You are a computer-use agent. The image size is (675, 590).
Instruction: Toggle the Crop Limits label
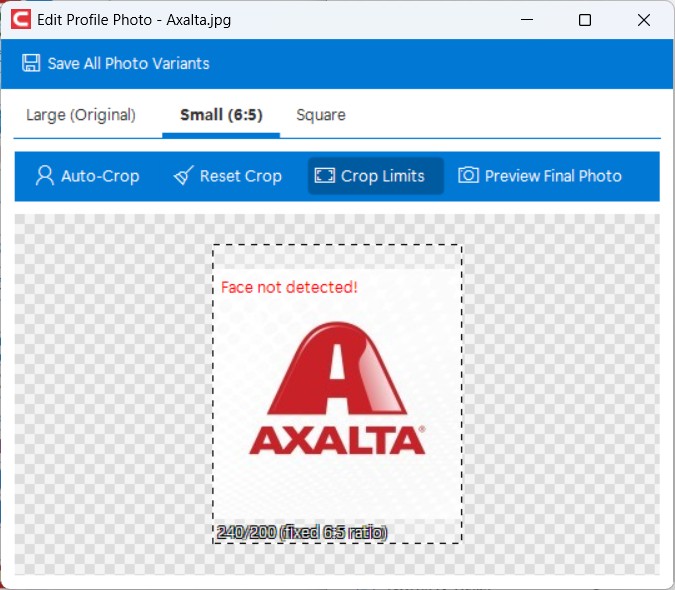(383, 176)
